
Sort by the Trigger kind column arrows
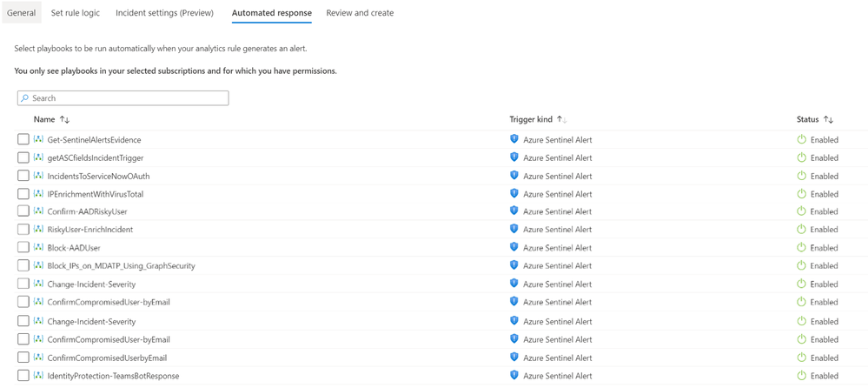[562, 119]
